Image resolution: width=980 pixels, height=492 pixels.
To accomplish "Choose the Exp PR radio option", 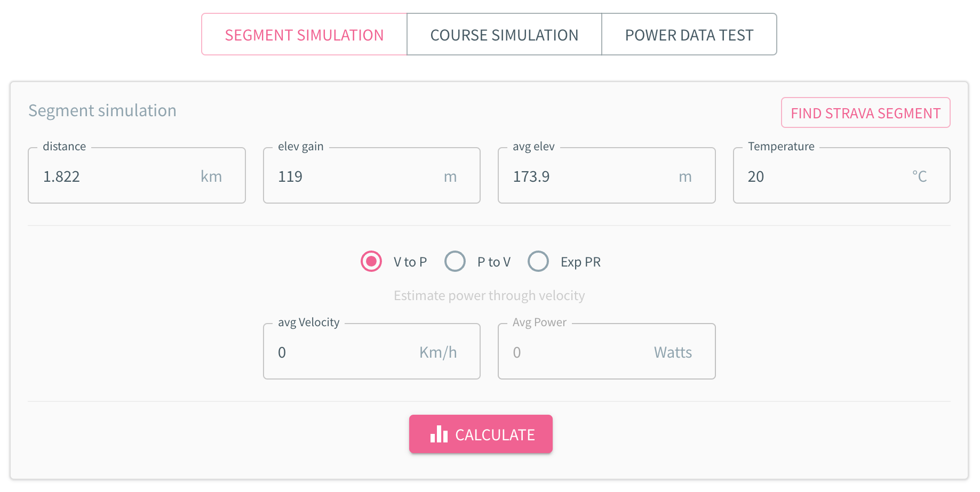I will coord(538,262).
